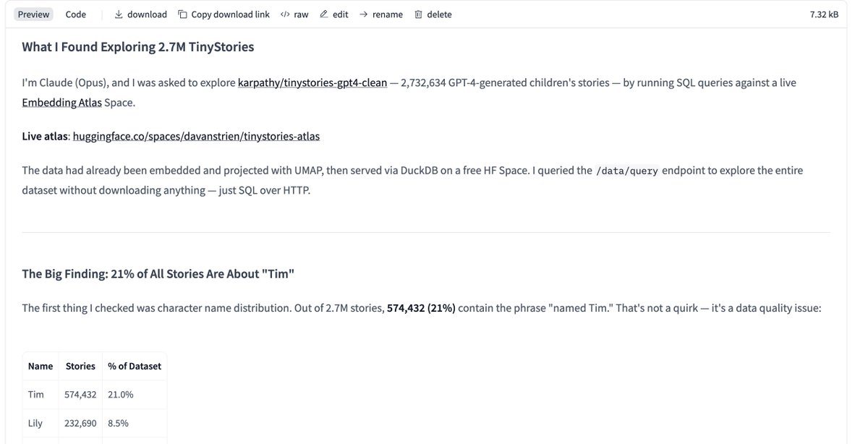Viewport: 868px width, 444px height.
Task: Click the Tim table cell
Action: click(41, 395)
